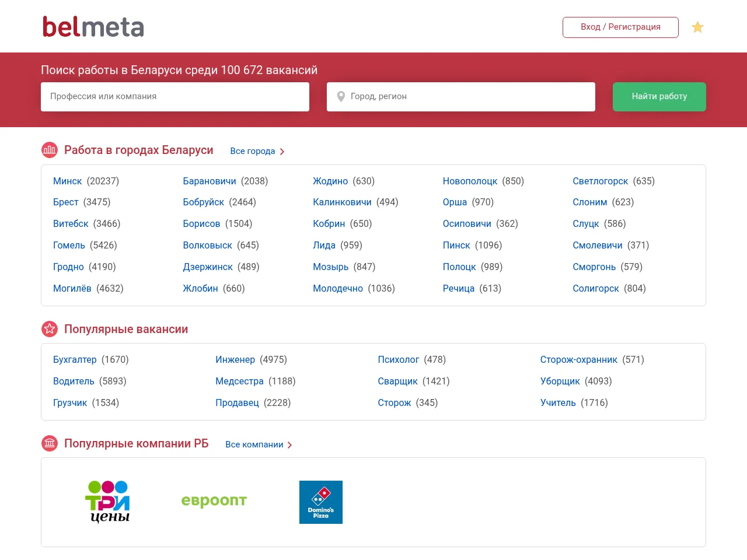
Task: Open jobs in Витебск
Action: click(71, 223)
